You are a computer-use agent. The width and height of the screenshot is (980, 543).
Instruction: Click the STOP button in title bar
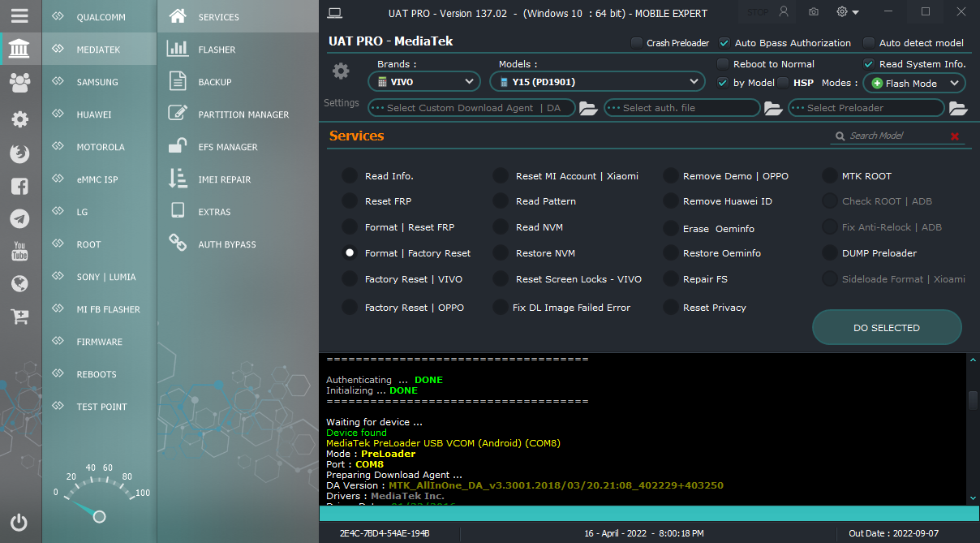(x=758, y=12)
